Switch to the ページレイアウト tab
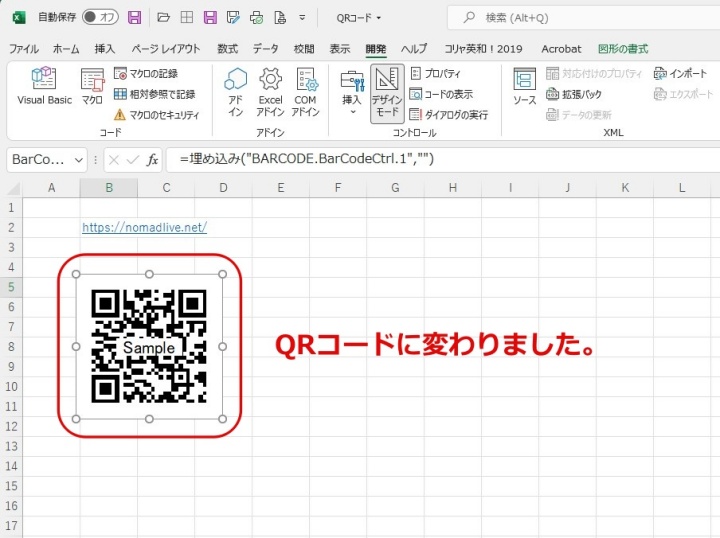 pos(166,49)
